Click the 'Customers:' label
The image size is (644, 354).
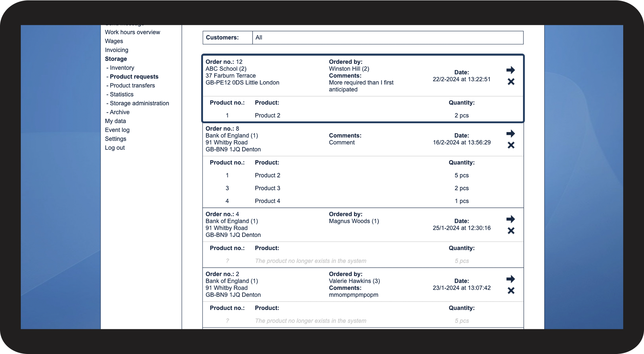(222, 38)
